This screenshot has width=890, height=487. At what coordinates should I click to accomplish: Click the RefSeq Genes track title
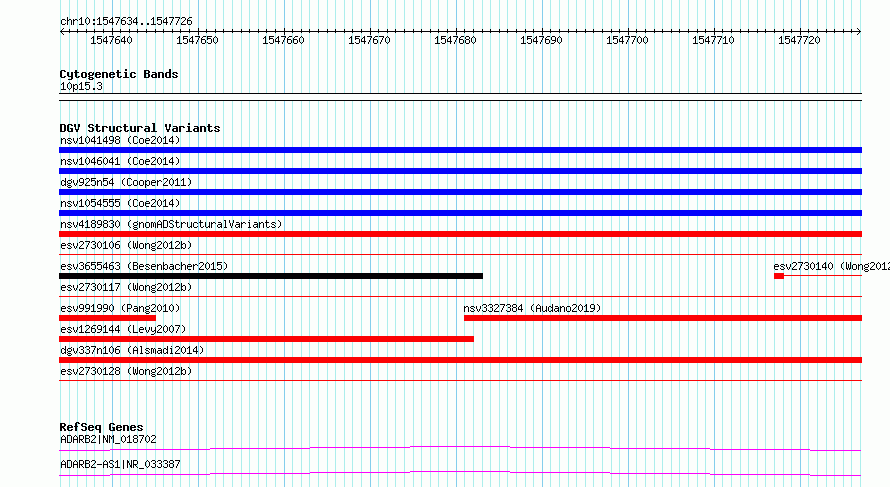point(101,427)
